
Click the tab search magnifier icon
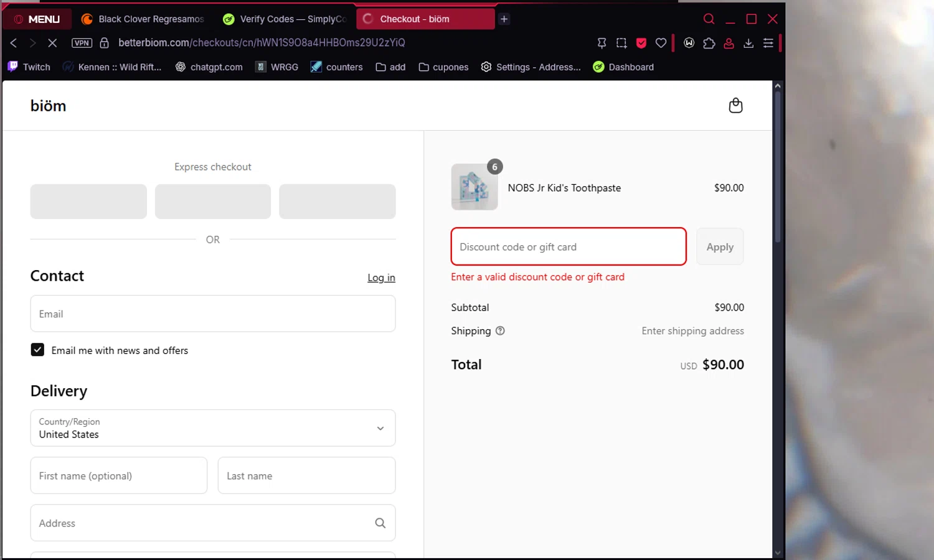[x=709, y=19]
